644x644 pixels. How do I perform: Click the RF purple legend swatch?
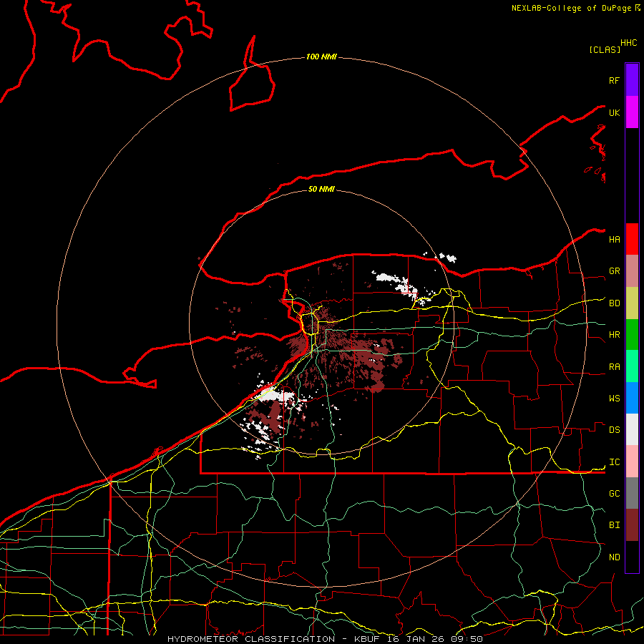click(x=632, y=80)
